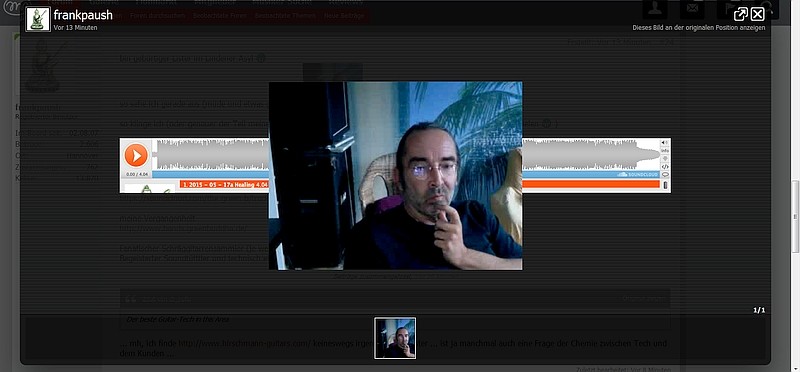Viewport: 800px width, 372px height.
Task: Open the hirschmann-guitars.com link in post
Action: point(245,343)
